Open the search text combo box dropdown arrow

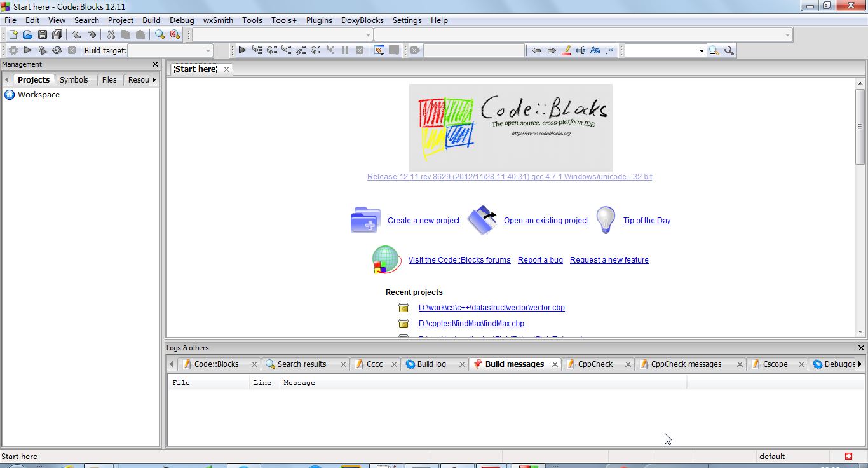click(702, 50)
